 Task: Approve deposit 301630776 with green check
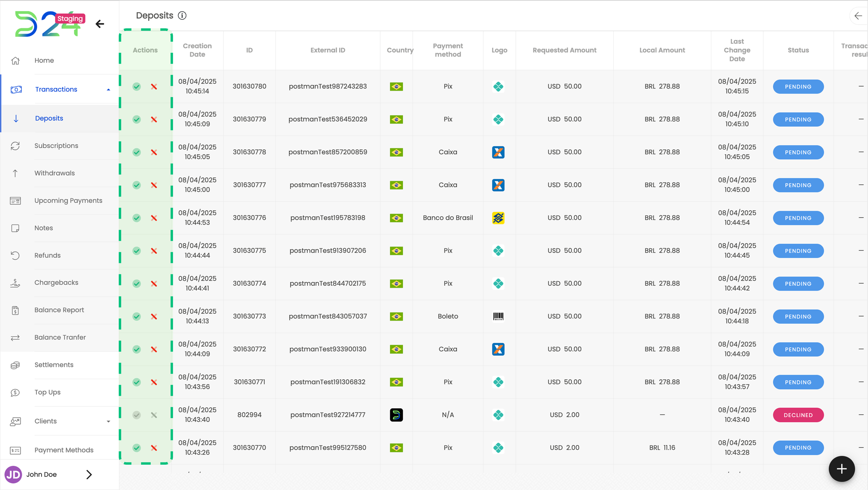coord(137,218)
